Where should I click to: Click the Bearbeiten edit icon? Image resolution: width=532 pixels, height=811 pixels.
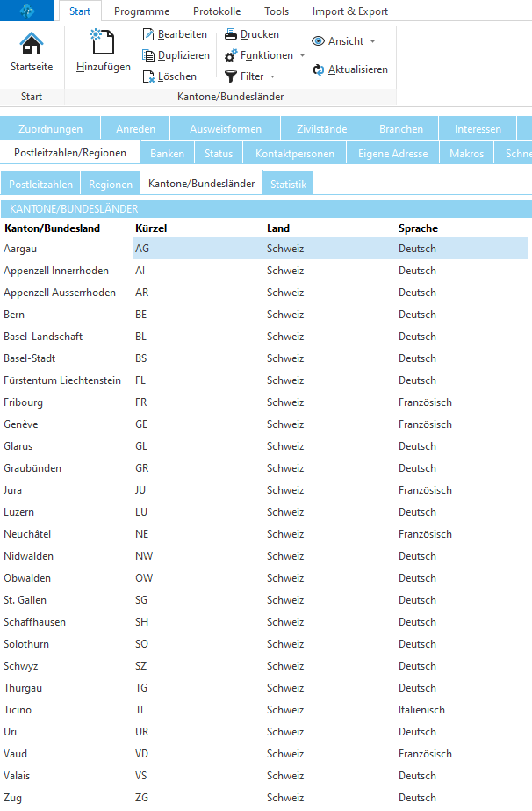(x=148, y=34)
